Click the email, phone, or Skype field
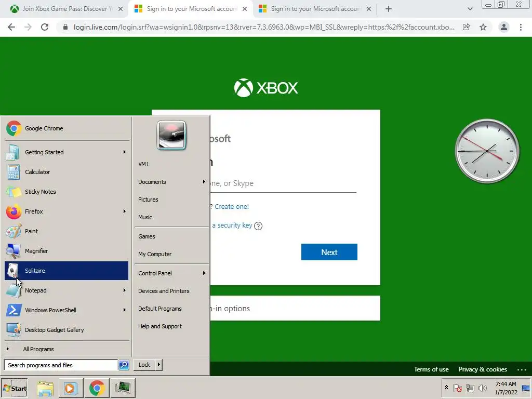This screenshot has width=532, height=399. (x=283, y=183)
